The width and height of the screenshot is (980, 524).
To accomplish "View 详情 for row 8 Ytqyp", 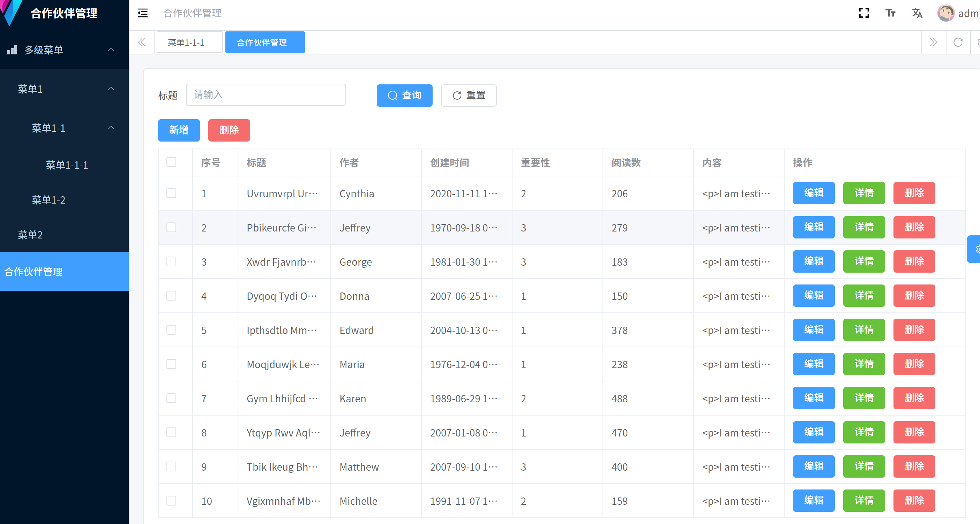I will 864,432.
